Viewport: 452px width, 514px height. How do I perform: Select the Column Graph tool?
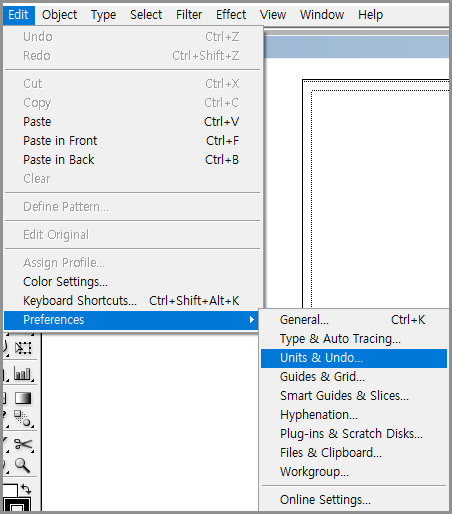click(23, 374)
